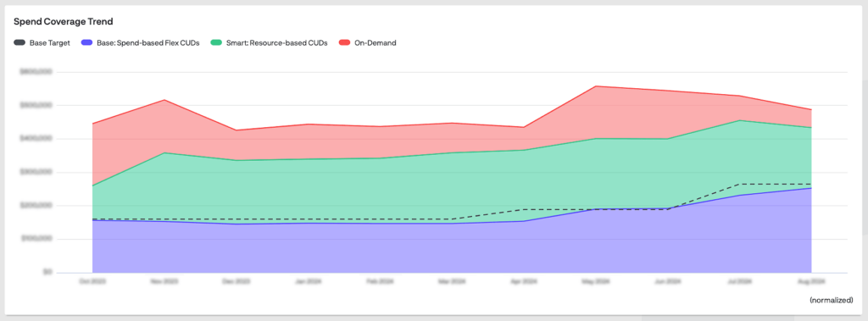Toggle the purple Spend-based Flex CUDs swatch
The height and width of the screenshot is (321, 868).
click(x=86, y=42)
